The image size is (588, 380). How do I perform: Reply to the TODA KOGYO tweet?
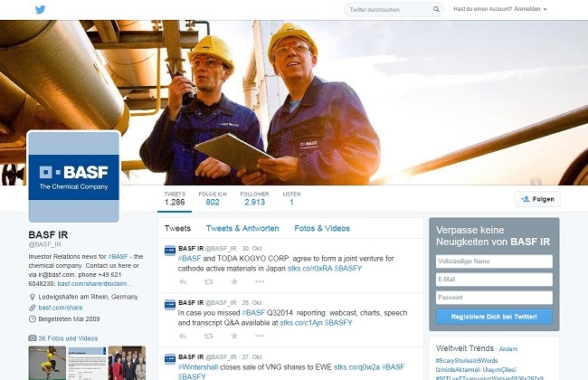183,281
